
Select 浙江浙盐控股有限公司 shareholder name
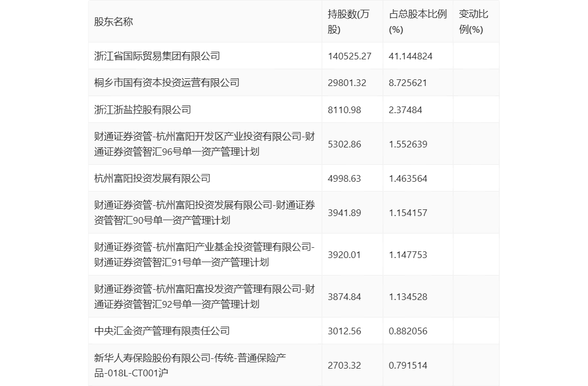pyautogui.click(x=142, y=110)
